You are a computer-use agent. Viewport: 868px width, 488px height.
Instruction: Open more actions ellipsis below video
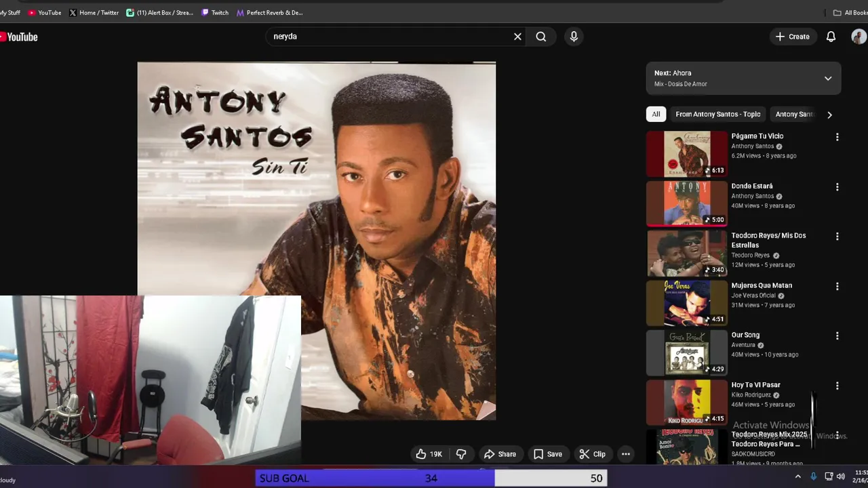coord(626,454)
